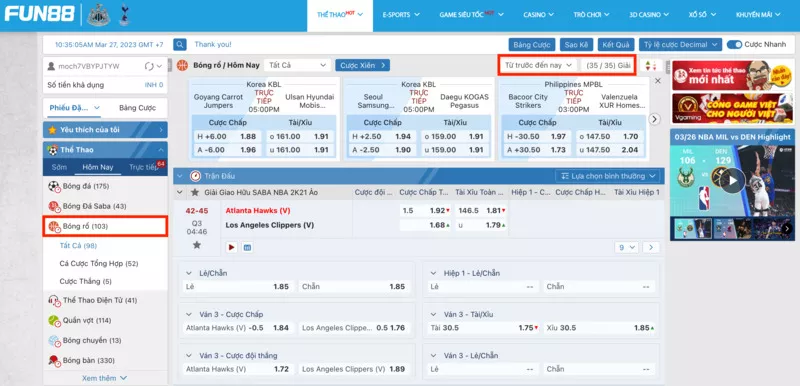Collapse the Trận Đấu section

[179, 176]
